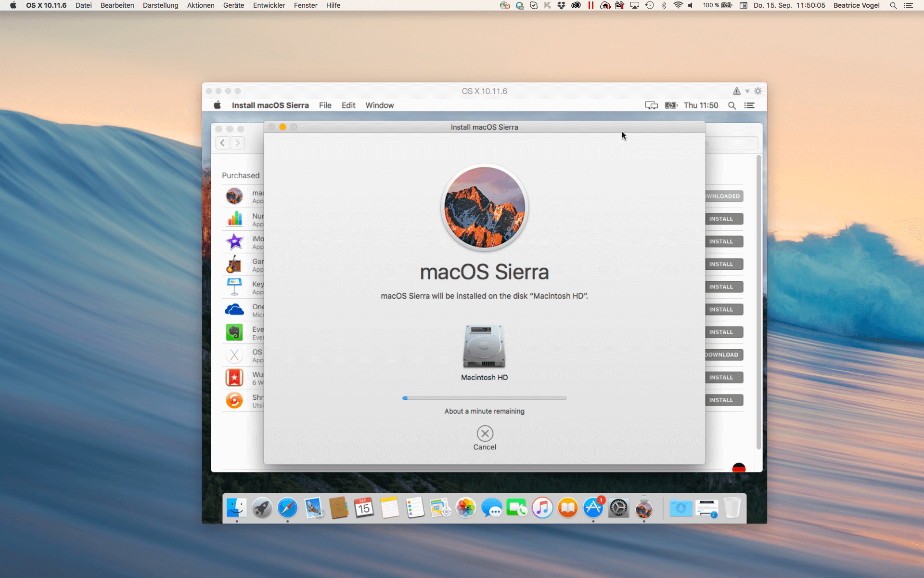924x578 pixels.
Task: Open iBooks orange icon in dock
Action: coord(568,508)
